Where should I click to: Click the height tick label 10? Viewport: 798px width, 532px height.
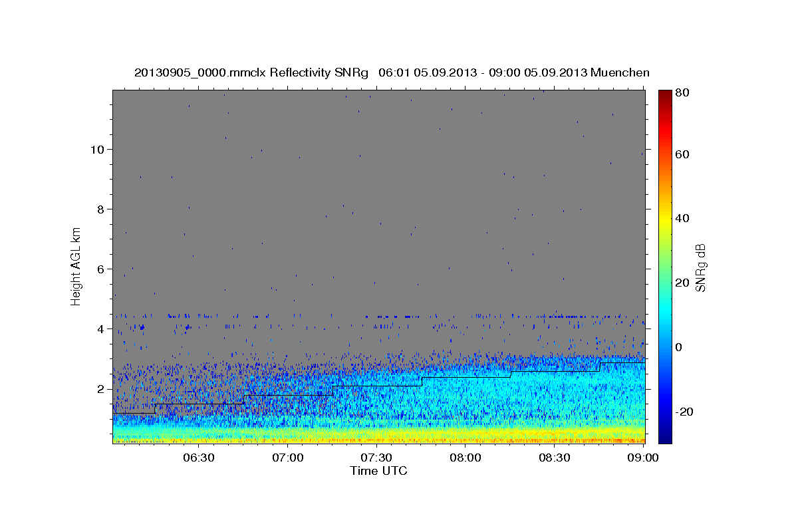98,149
